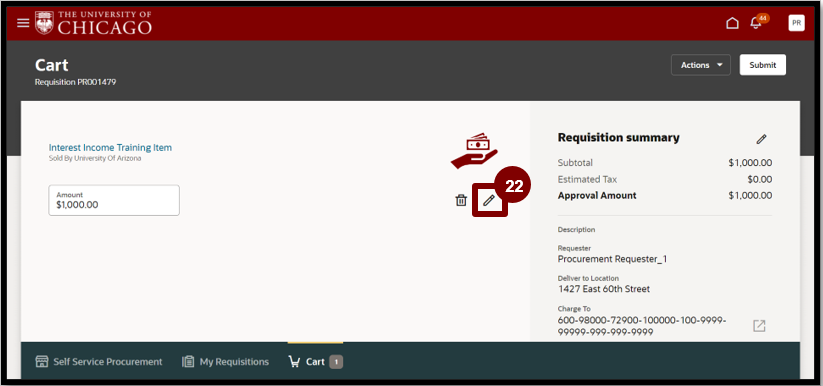This screenshot has height=386, width=823.
Task: Click the Subtotal $1,000.00 value
Action: click(x=750, y=163)
